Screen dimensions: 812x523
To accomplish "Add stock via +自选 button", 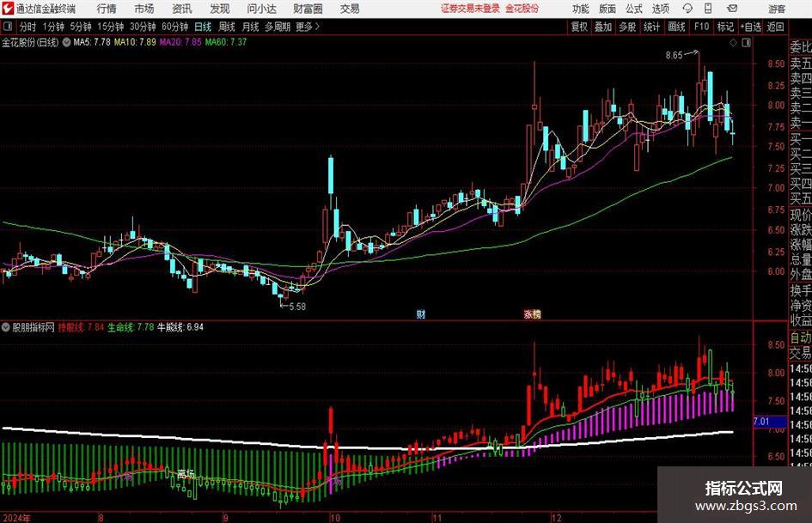I will point(750,27).
